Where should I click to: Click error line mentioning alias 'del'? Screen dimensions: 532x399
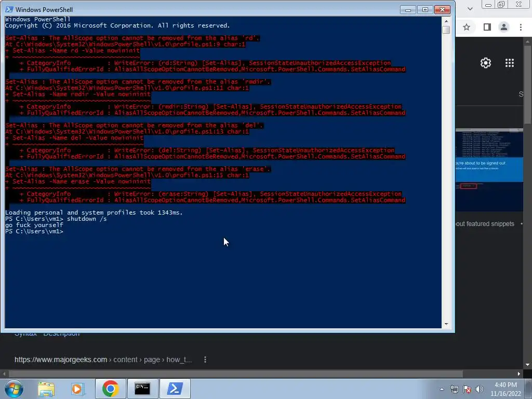[135, 126]
